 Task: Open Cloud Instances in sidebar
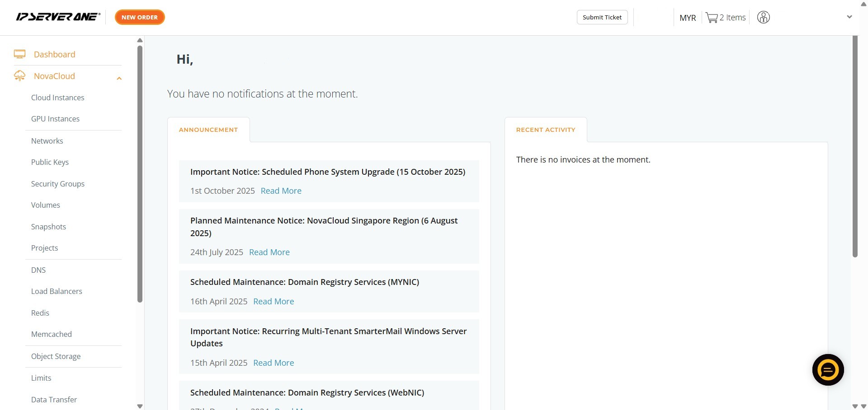coord(57,98)
